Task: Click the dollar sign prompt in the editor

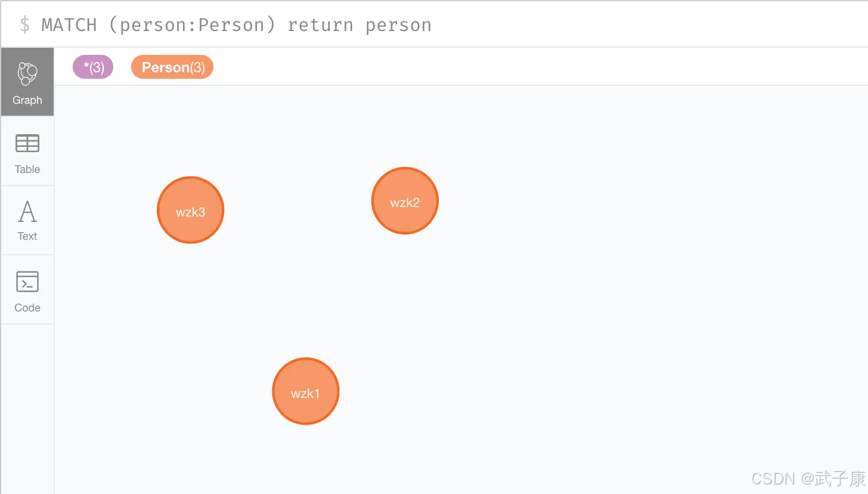Action: (x=25, y=25)
